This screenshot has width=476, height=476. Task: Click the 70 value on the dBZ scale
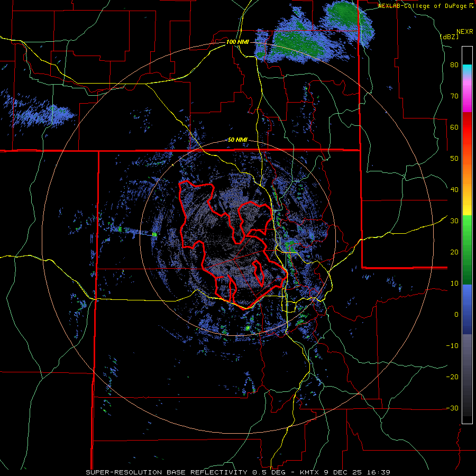(x=454, y=96)
